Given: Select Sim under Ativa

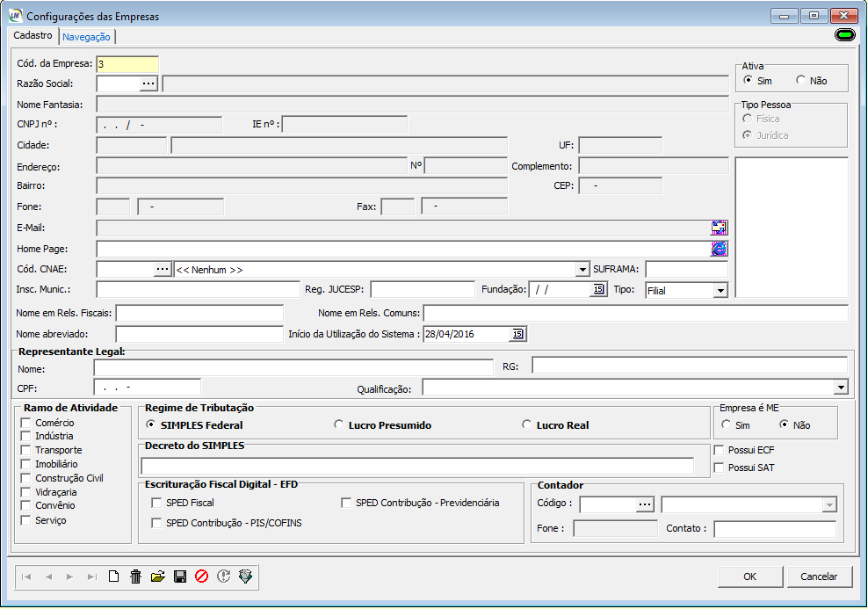Looking at the screenshot, I should point(748,80).
